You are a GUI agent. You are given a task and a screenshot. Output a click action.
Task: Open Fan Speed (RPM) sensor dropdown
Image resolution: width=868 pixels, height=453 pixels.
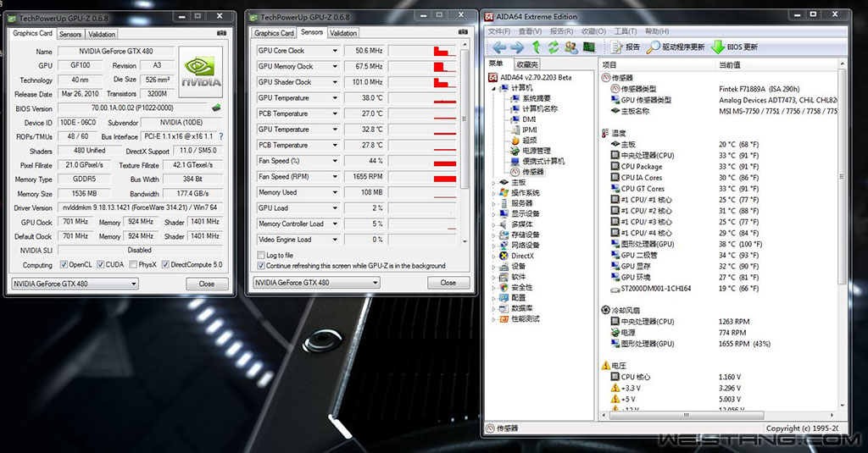335,177
